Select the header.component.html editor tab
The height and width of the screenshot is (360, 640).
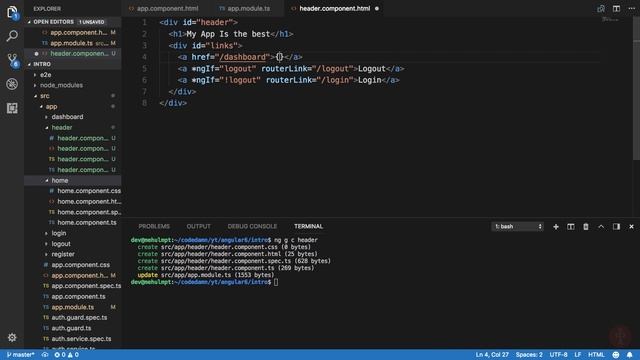335,9
